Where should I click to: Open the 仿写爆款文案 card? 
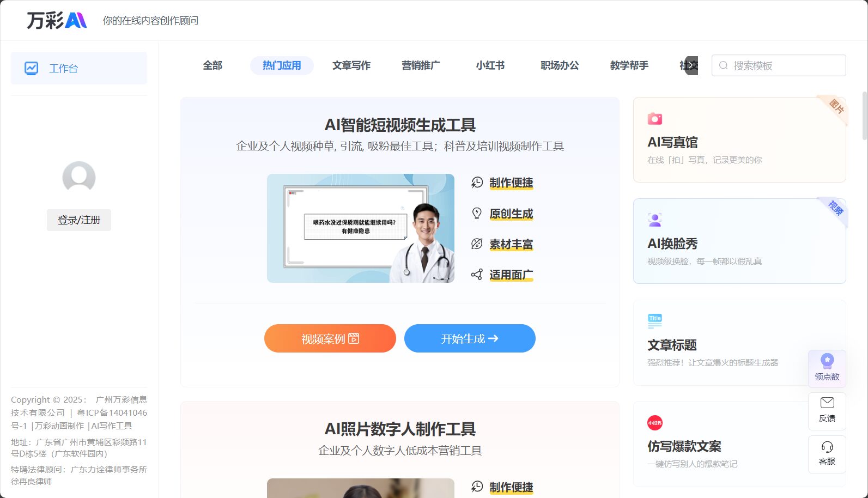pos(739,444)
